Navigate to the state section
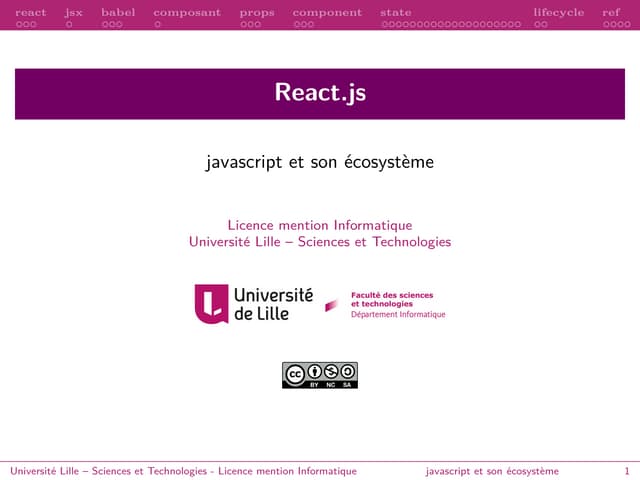The width and height of the screenshot is (640, 480). point(396,12)
